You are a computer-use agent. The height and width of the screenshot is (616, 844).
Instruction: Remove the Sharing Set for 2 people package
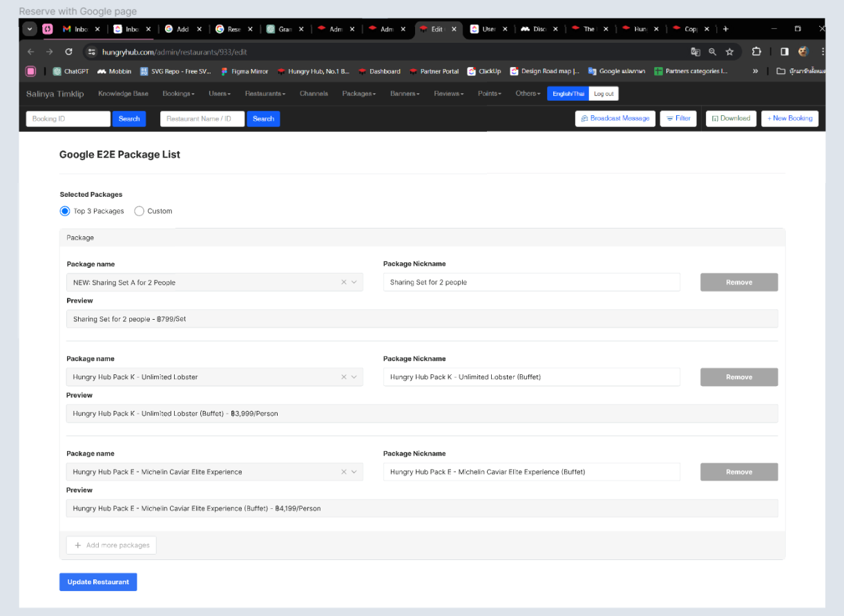(738, 282)
